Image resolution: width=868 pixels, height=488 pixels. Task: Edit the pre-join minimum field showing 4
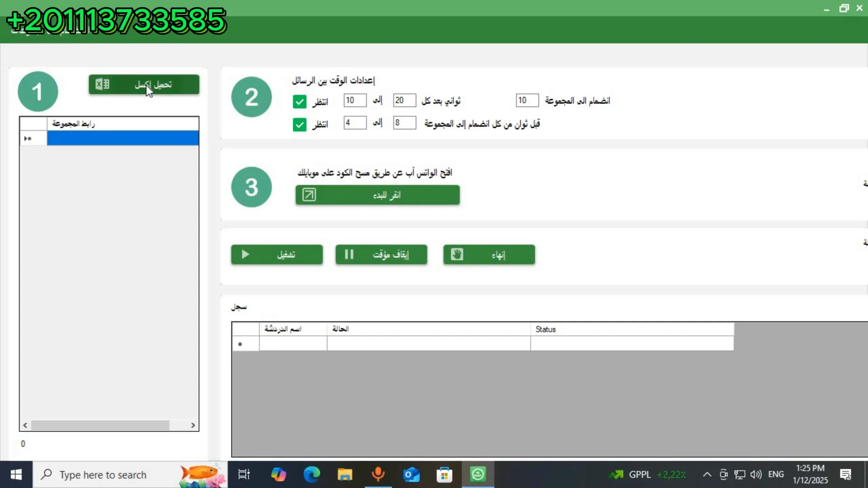[x=355, y=122]
